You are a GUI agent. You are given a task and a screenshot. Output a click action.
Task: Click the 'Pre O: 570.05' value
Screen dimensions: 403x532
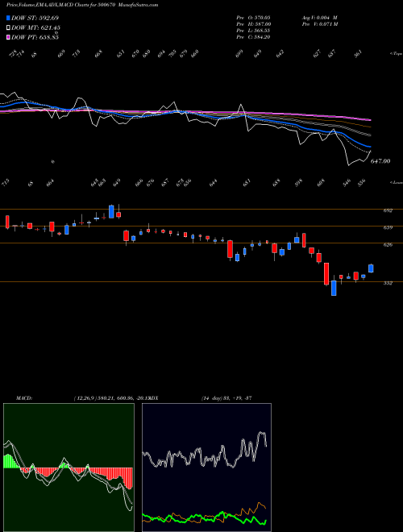pos(253,17)
